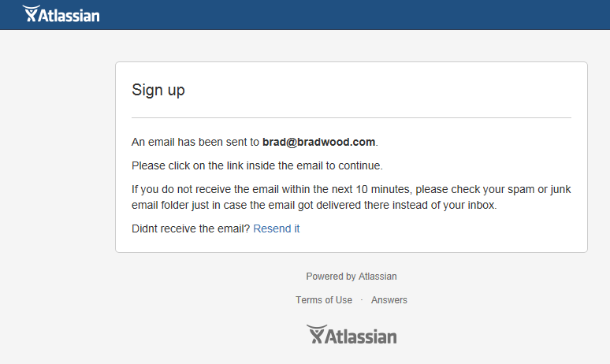Resend the confirmation email via Resend it
Image resolution: width=610 pixels, height=364 pixels.
[x=276, y=228]
